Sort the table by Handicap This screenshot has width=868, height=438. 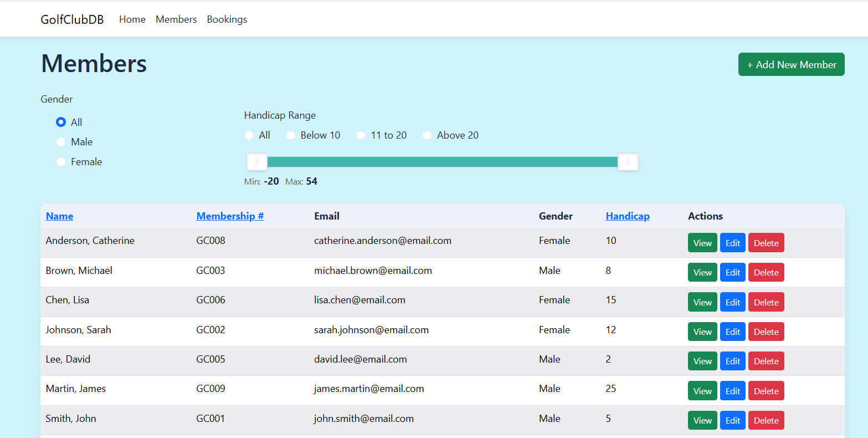[628, 216]
